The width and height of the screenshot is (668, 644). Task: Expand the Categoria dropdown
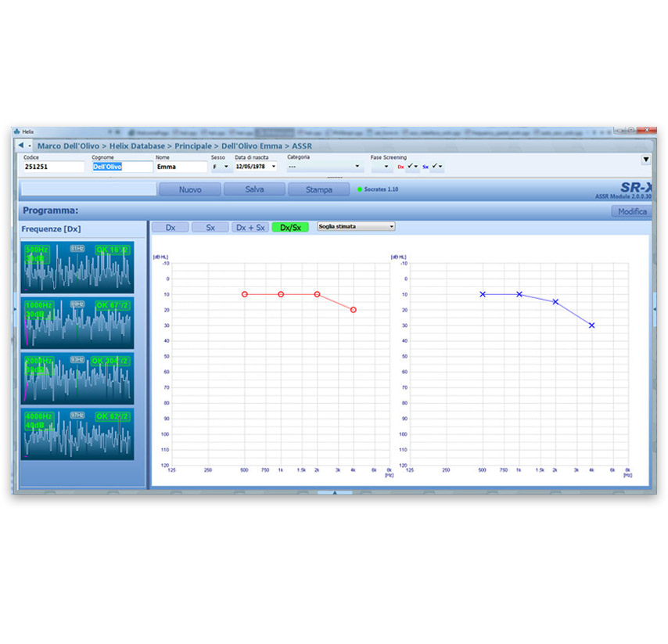point(325,167)
